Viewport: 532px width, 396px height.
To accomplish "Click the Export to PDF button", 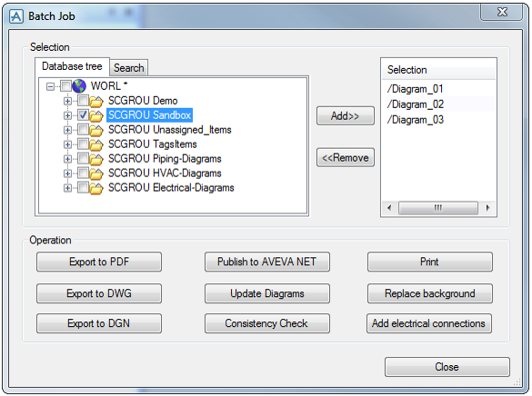I will [99, 262].
